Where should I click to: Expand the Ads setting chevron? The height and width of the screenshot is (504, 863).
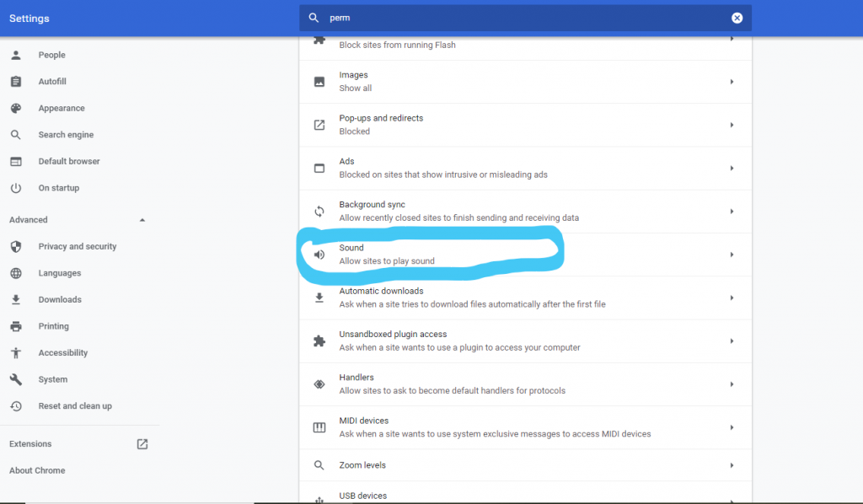pos(732,169)
